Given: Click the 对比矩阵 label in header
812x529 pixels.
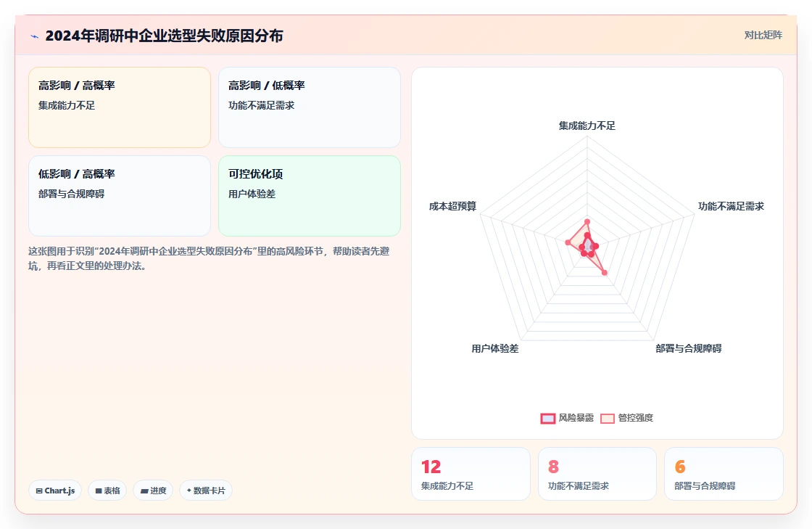Looking at the screenshot, I should (763, 36).
